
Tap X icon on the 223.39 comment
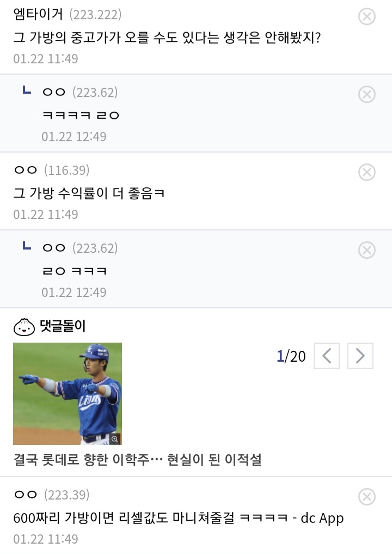click(367, 497)
